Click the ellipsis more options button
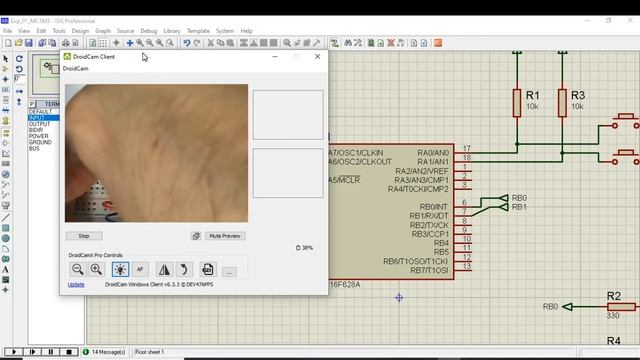This screenshot has width=640, height=360. (229, 271)
